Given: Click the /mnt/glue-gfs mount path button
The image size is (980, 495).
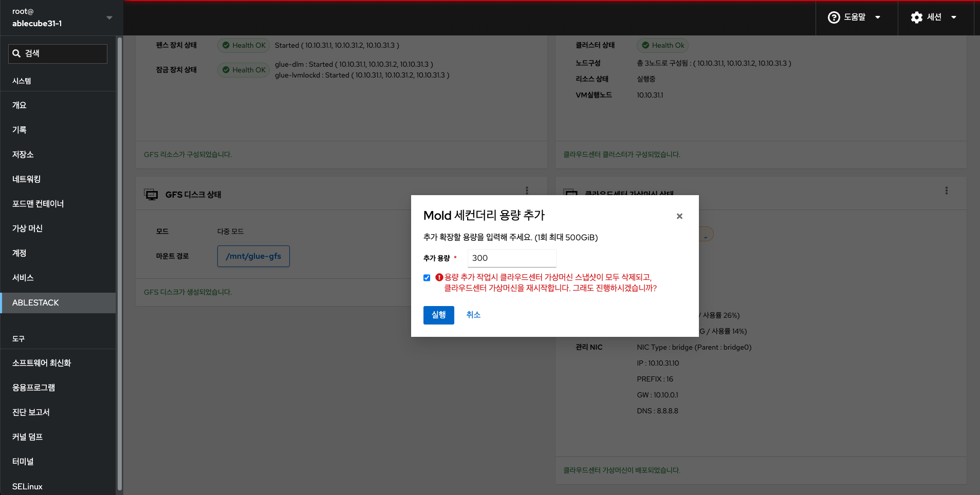Looking at the screenshot, I should [253, 256].
